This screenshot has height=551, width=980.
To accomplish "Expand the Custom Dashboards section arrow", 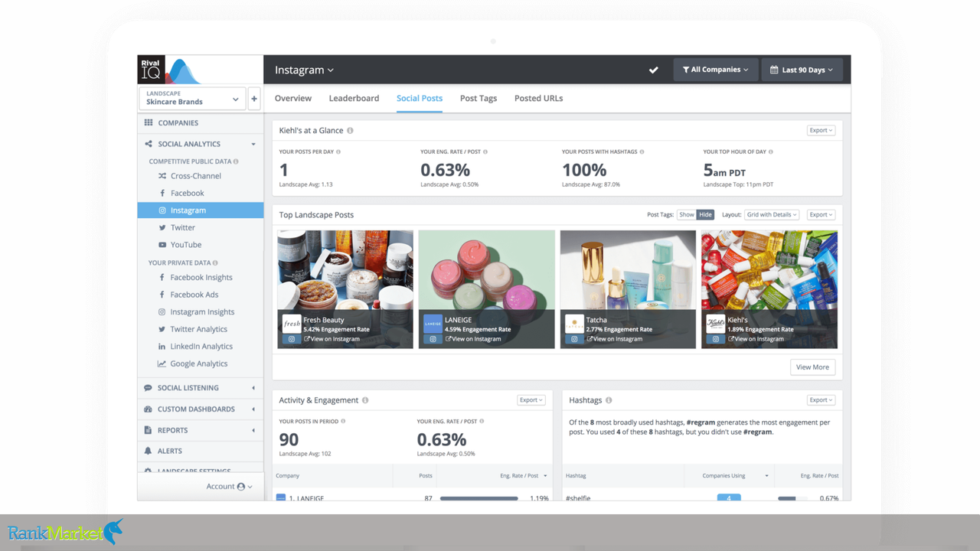I will coord(253,409).
